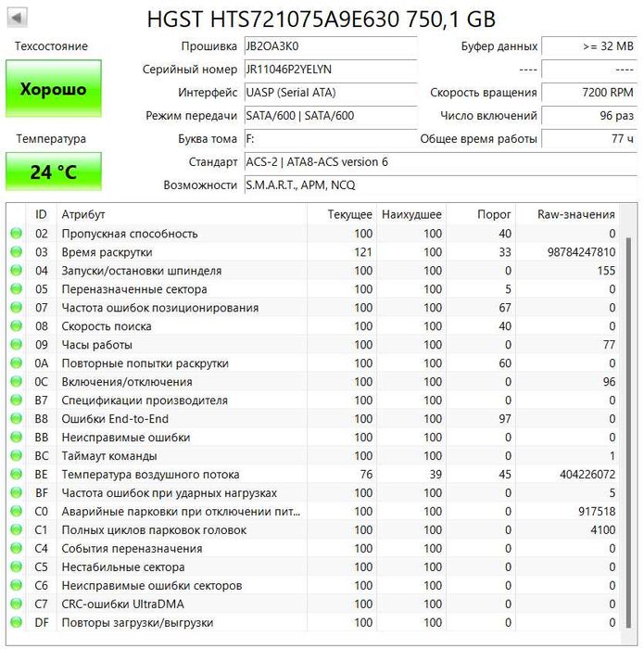Click the Техсостояние label

[51, 46]
